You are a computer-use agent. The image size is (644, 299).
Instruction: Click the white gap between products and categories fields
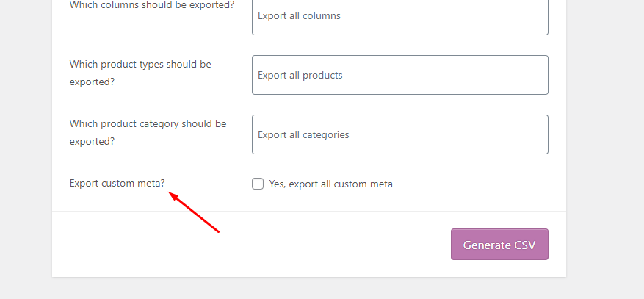coord(399,104)
